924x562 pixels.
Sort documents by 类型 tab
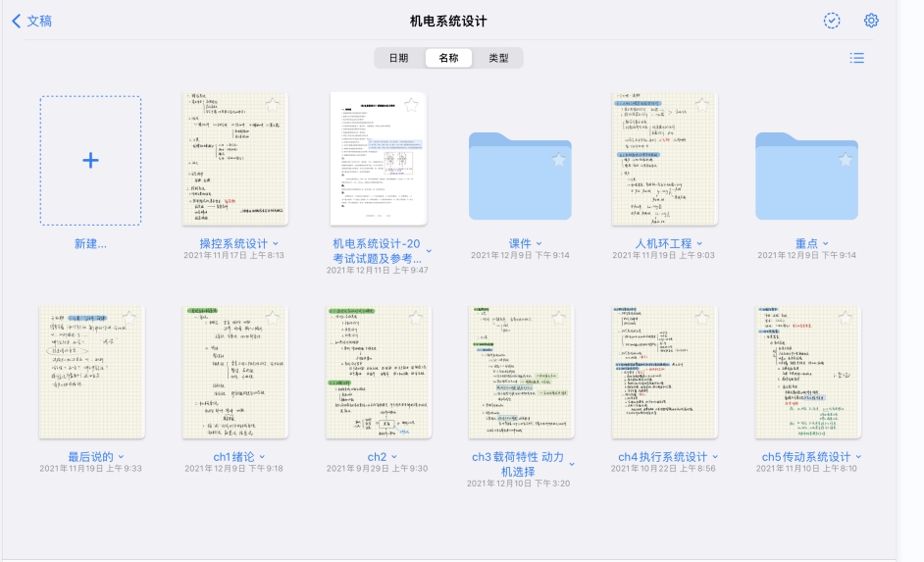pos(498,58)
